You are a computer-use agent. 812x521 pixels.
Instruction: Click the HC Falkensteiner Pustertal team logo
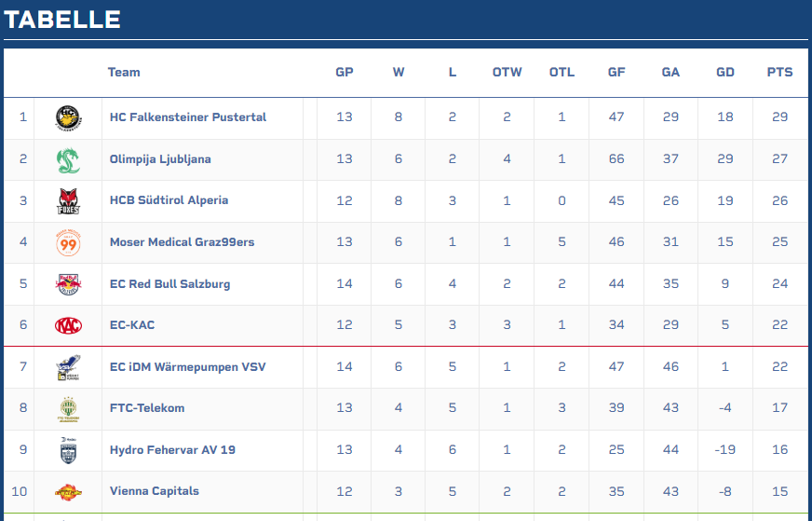coord(67,117)
